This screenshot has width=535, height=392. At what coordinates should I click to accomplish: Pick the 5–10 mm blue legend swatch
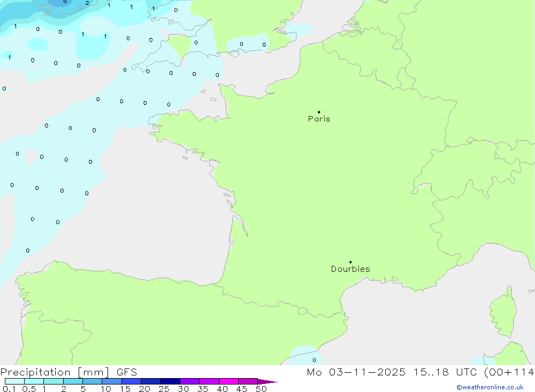click(93, 381)
